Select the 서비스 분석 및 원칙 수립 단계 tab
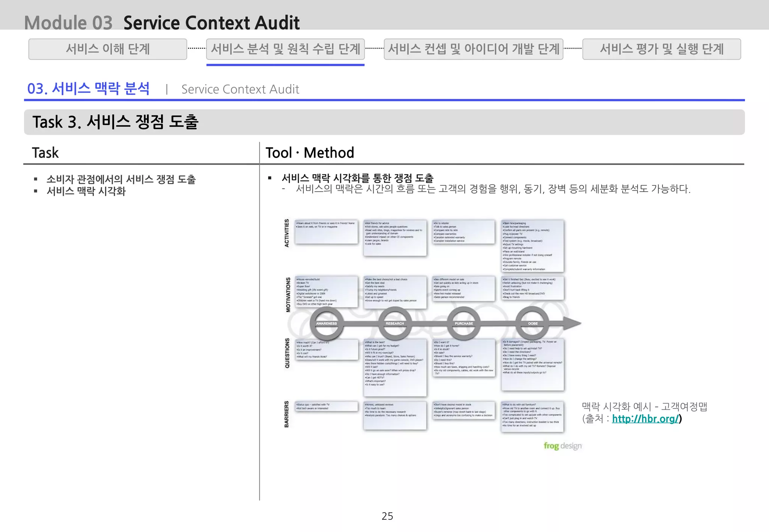This screenshot has height=532, width=769. pyautogui.click(x=285, y=49)
